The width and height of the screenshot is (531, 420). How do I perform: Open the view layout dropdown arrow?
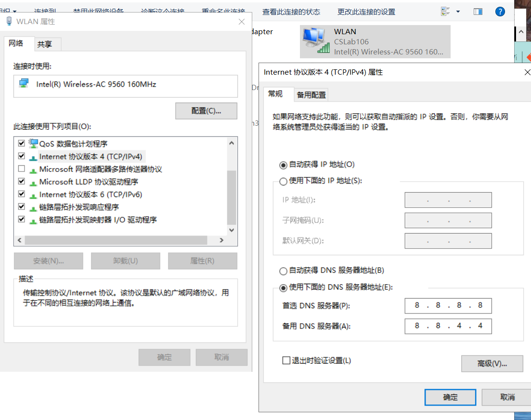point(457,11)
